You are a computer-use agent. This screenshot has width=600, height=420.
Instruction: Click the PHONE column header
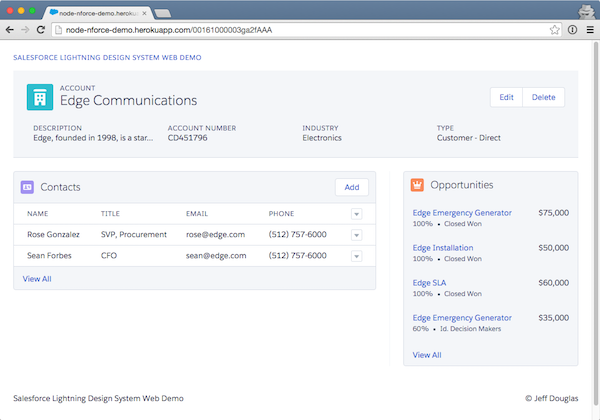point(281,213)
